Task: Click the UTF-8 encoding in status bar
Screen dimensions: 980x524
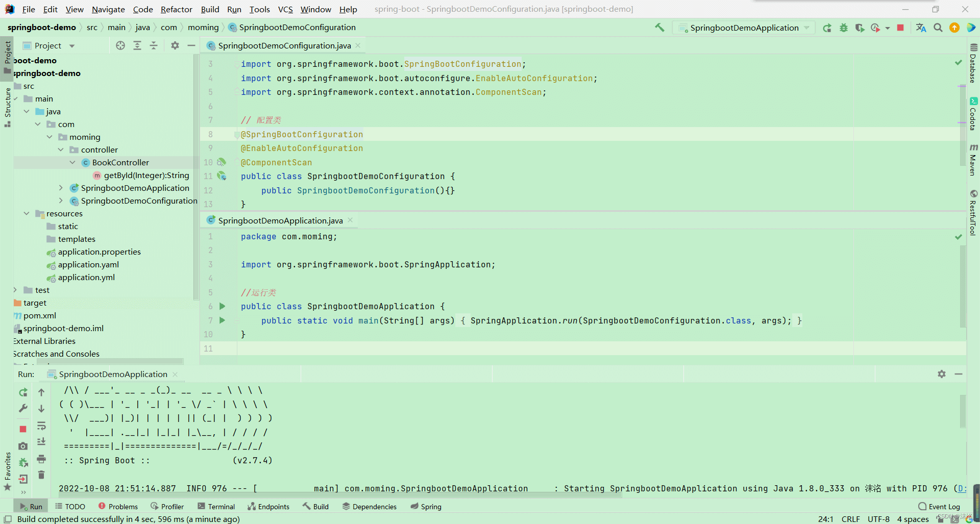Action: (878, 519)
